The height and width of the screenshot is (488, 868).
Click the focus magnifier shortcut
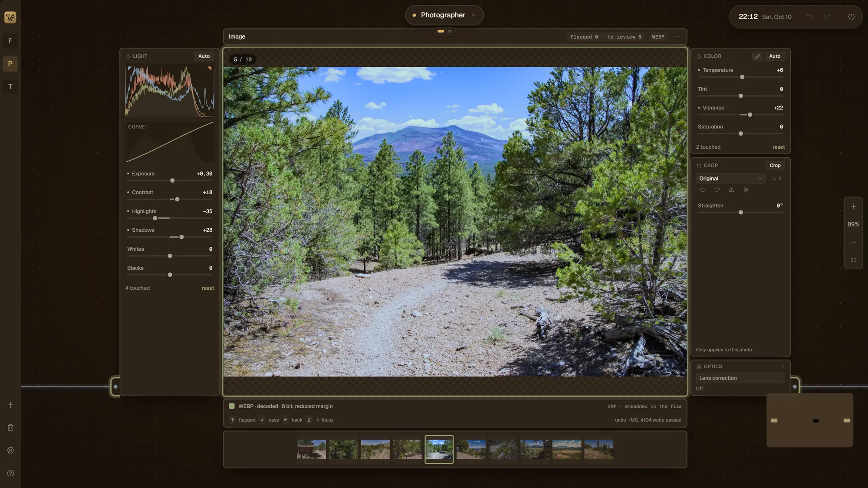click(x=324, y=420)
